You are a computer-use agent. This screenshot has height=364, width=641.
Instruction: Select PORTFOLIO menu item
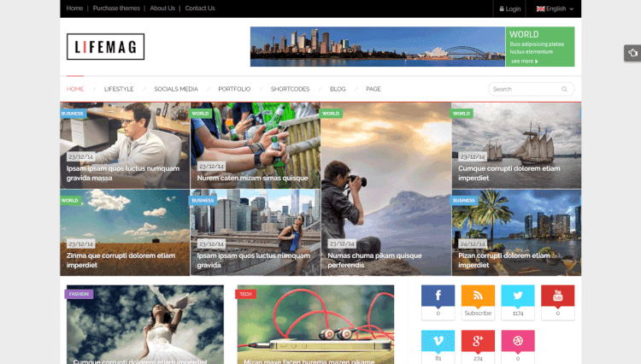[234, 89]
